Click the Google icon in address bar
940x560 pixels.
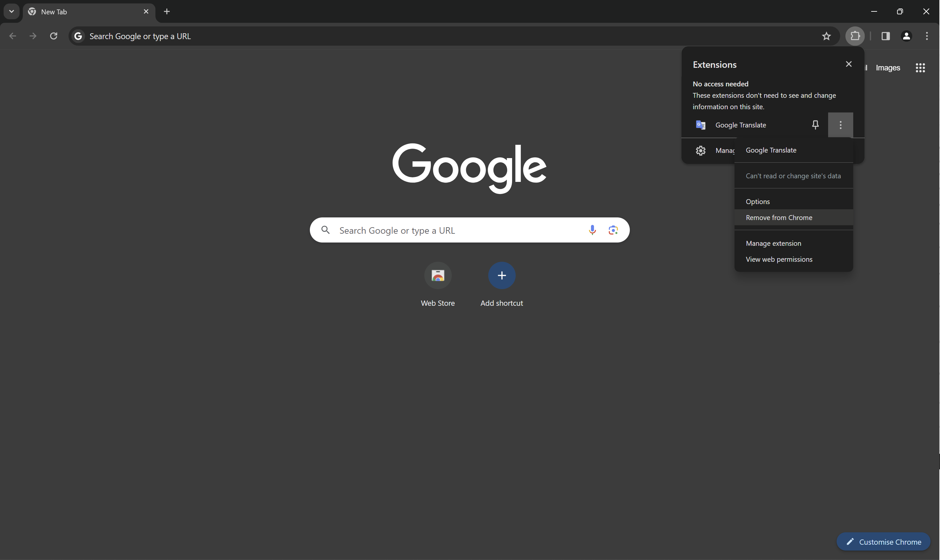tap(78, 36)
